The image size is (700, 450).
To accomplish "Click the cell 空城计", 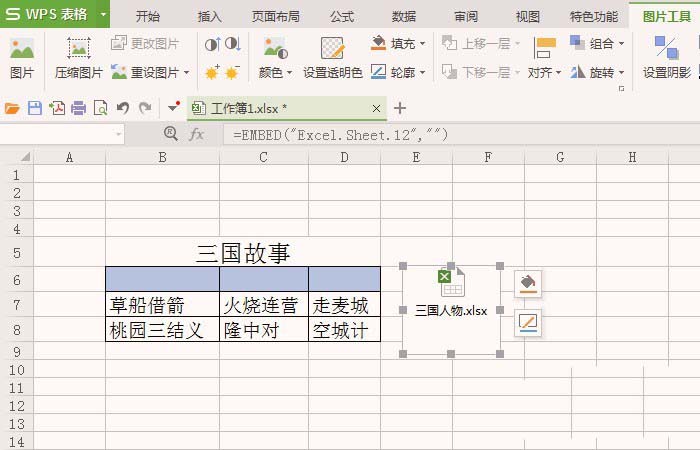I will click(344, 330).
